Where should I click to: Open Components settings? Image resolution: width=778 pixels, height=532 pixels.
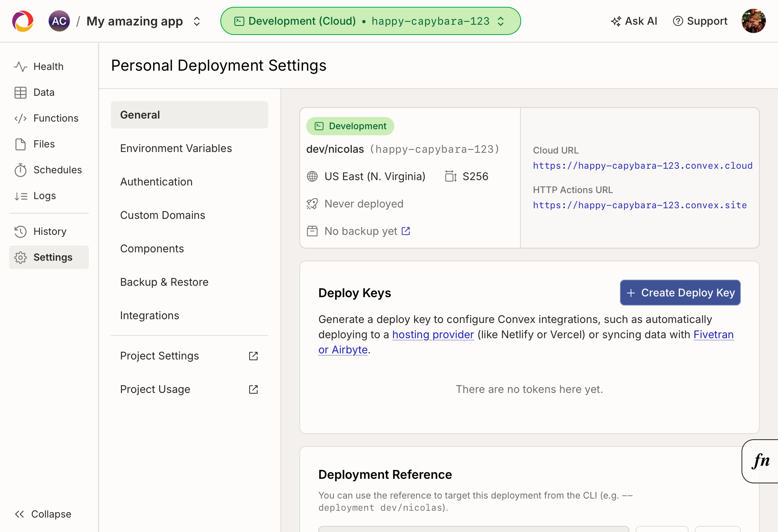point(190,249)
